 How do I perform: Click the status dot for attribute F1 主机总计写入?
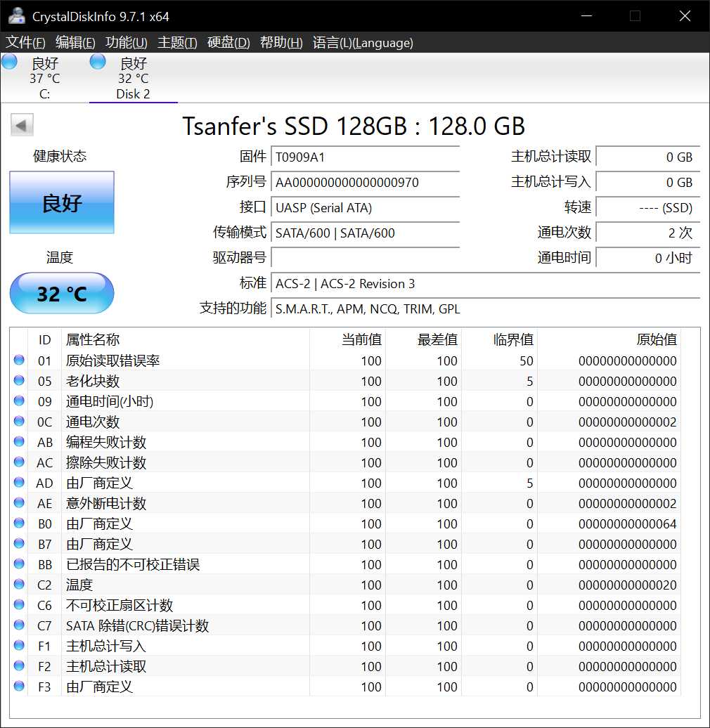point(18,645)
